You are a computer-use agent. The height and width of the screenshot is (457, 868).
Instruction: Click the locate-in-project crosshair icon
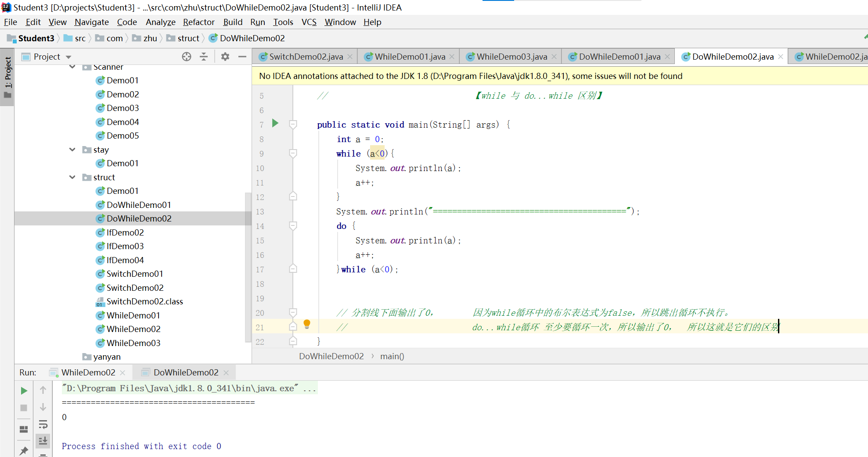click(x=187, y=57)
